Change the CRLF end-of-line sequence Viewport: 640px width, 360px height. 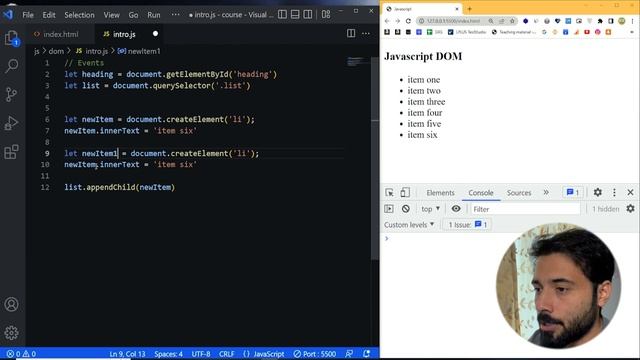pos(227,354)
